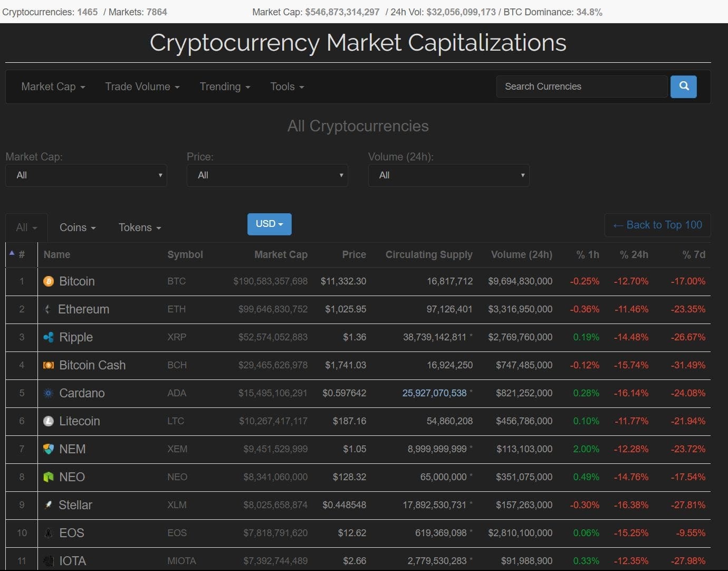Image resolution: width=728 pixels, height=571 pixels.
Task: Open the Trade Volume menu
Action: pyautogui.click(x=142, y=87)
